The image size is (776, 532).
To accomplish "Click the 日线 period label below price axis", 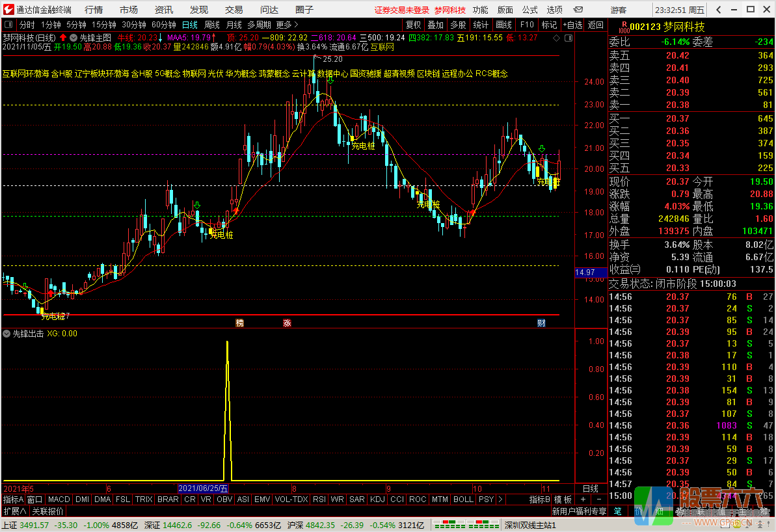I will tap(591, 488).
